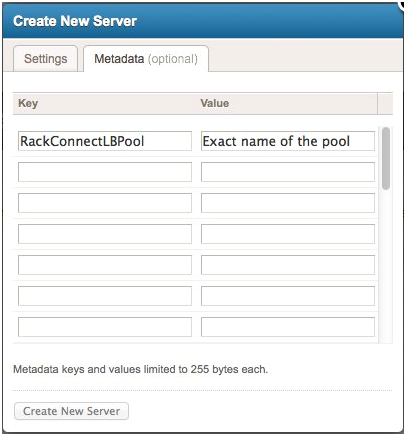Switch to the Settings tab
Image resolution: width=406 pixels, height=436 pixels.
(45, 59)
